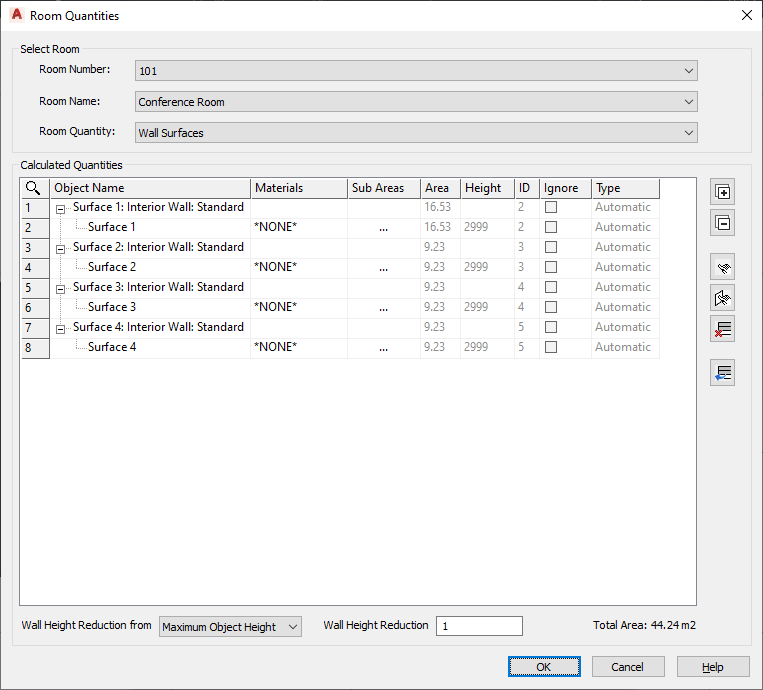Open Sub Areas ellipsis for Surface 1

point(384,227)
